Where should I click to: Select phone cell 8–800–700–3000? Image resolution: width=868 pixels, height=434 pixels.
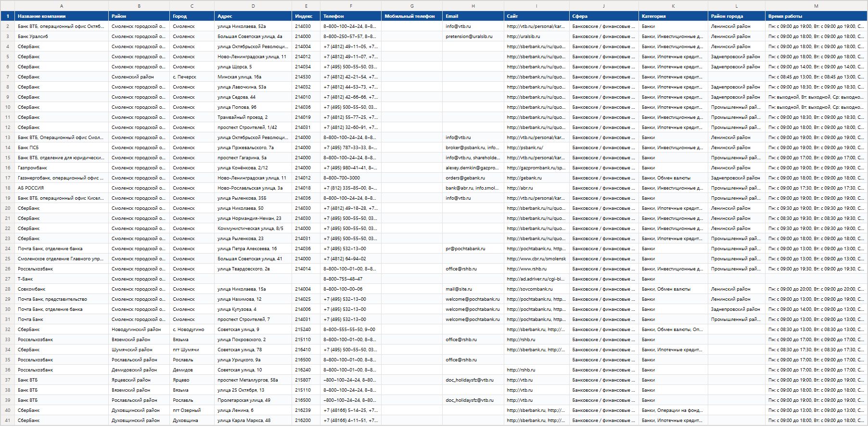(x=351, y=178)
